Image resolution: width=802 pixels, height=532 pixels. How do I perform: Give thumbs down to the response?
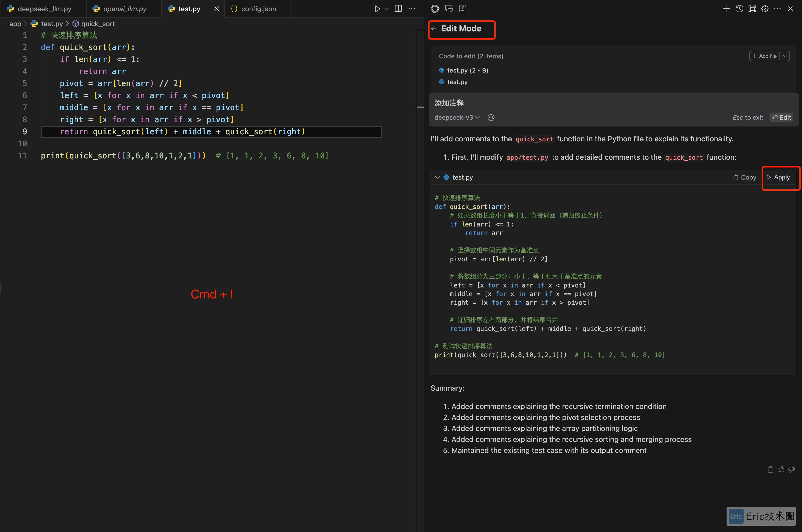(x=792, y=470)
